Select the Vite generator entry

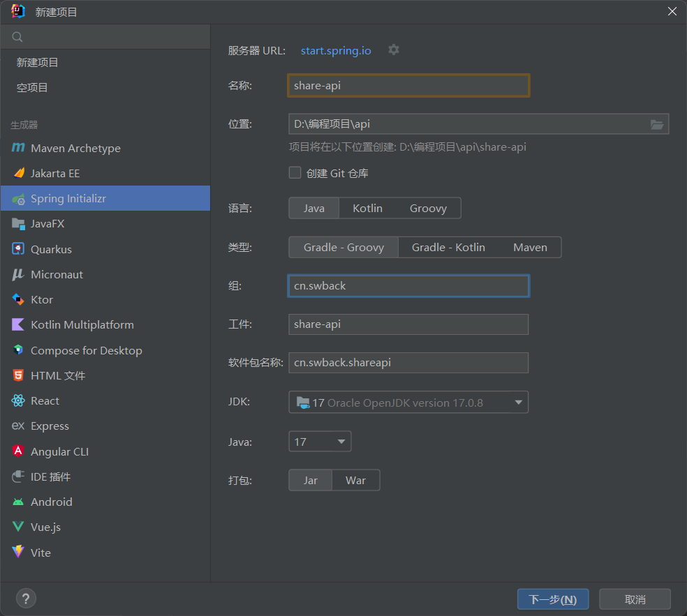[x=105, y=552]
